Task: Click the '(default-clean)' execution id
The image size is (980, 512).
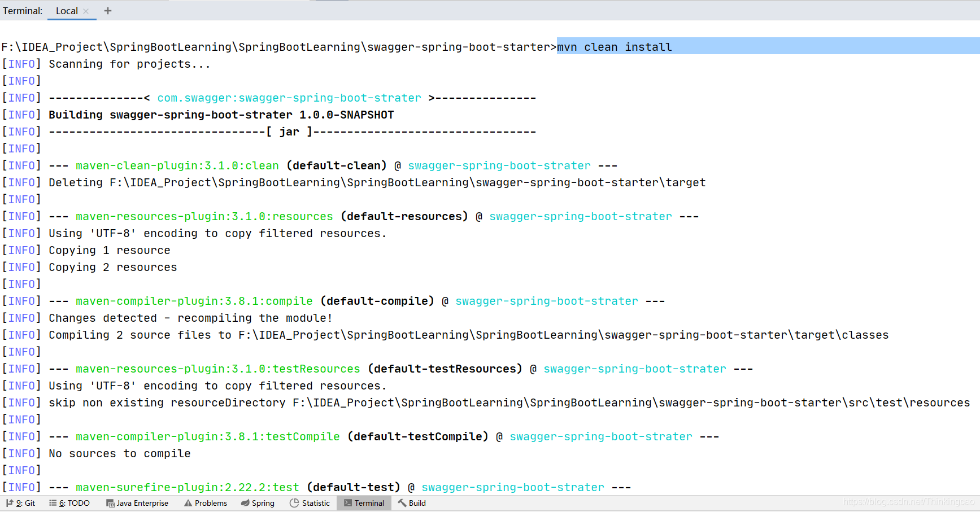Action: pyautogui.click(x=337, y=165)
